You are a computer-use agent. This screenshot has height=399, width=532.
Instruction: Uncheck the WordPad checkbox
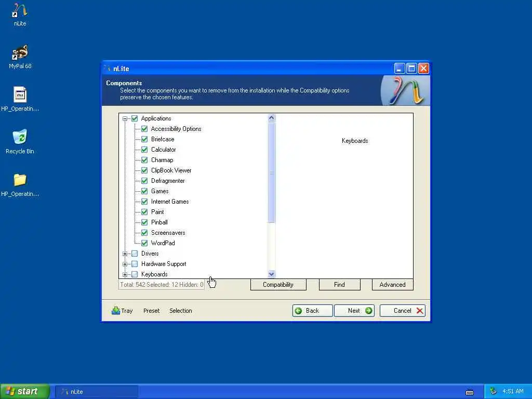point(144,243)
